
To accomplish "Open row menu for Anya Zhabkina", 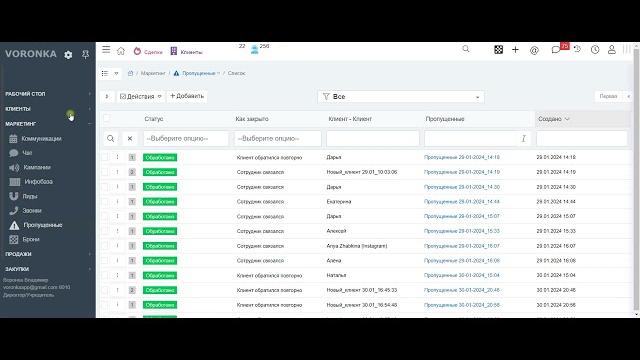I will (118, 246).
